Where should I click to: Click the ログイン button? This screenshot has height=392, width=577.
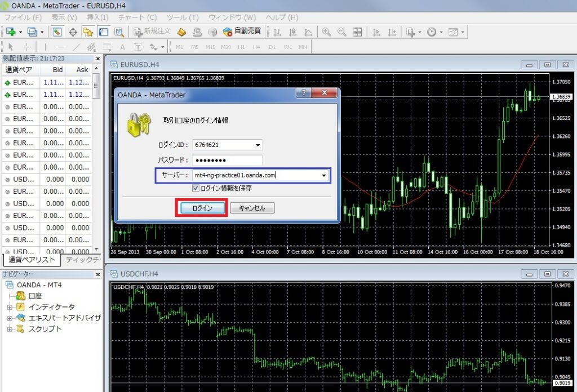tap(202, 208)
